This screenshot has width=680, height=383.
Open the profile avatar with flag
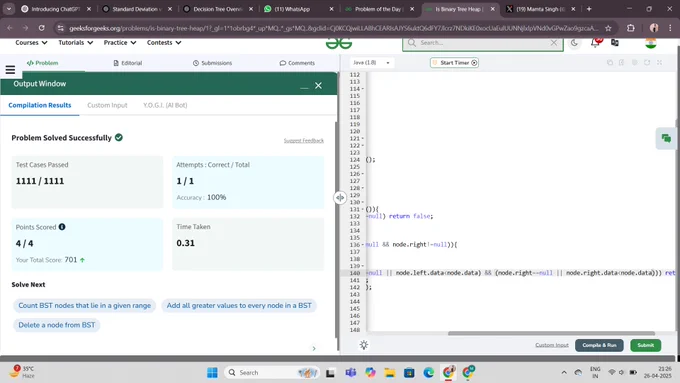651,43
